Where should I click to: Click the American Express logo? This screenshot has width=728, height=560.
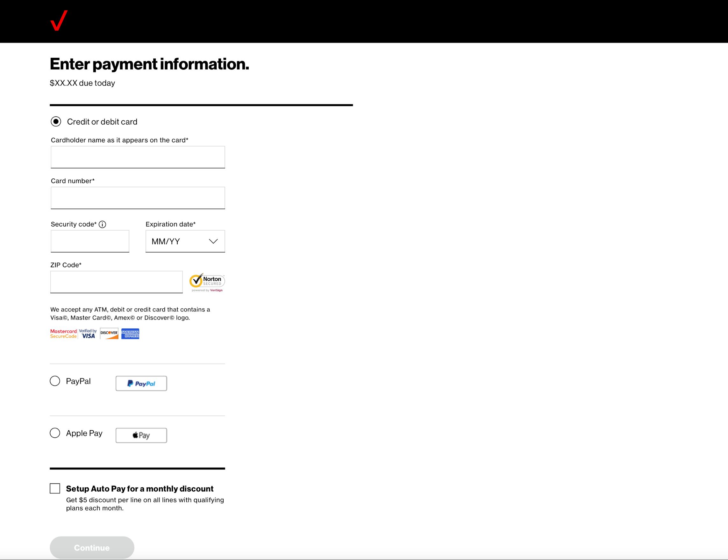[x=130, y=334]
